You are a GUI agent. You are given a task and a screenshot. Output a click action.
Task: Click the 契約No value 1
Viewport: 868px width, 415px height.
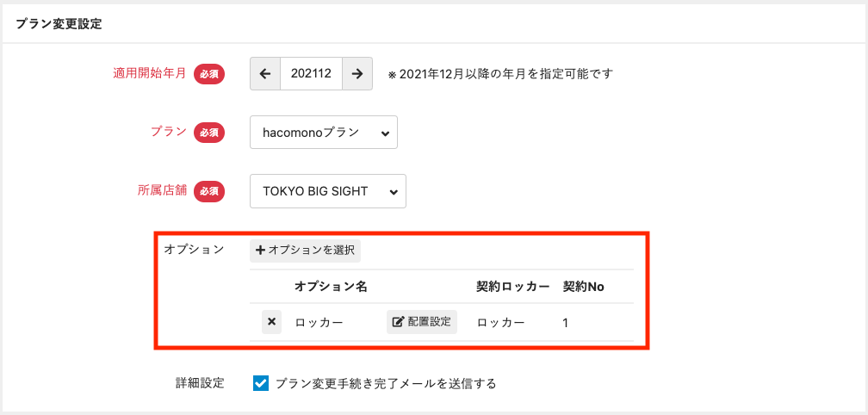tap(565, 323)
